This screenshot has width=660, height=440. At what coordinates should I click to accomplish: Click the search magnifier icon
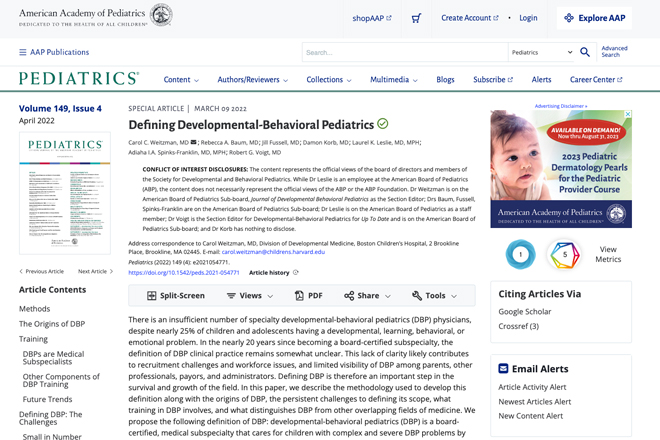click(585, 52)
